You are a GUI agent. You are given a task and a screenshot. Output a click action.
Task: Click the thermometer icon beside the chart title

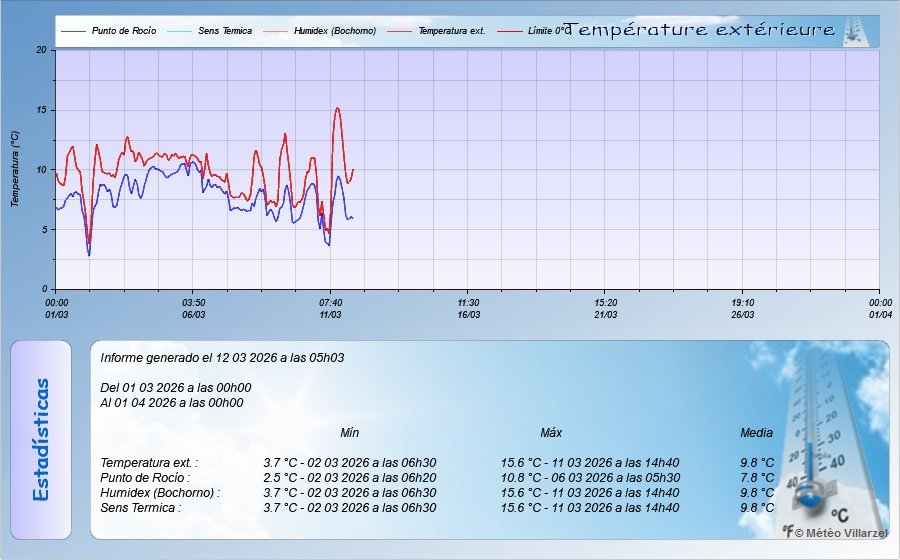pos(857,31)
